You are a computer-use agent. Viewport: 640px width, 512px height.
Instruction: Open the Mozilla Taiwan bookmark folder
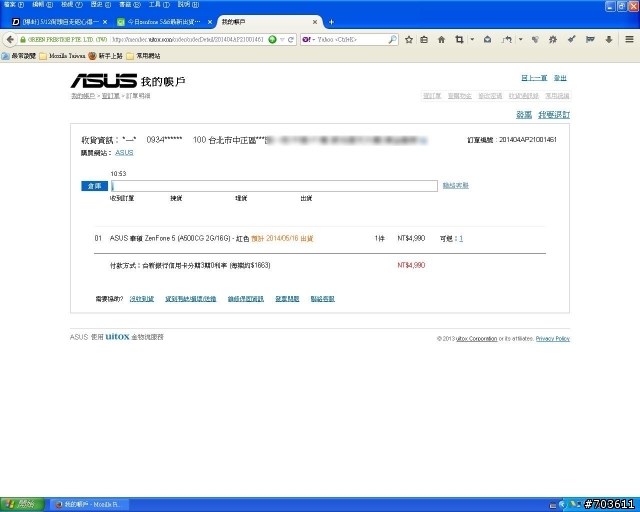tap(62, 56)
